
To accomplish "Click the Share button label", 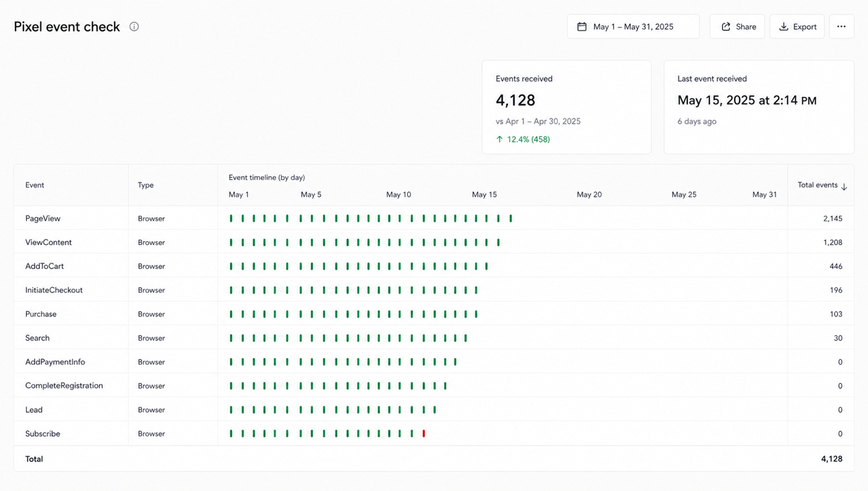I will coord(746,27).
